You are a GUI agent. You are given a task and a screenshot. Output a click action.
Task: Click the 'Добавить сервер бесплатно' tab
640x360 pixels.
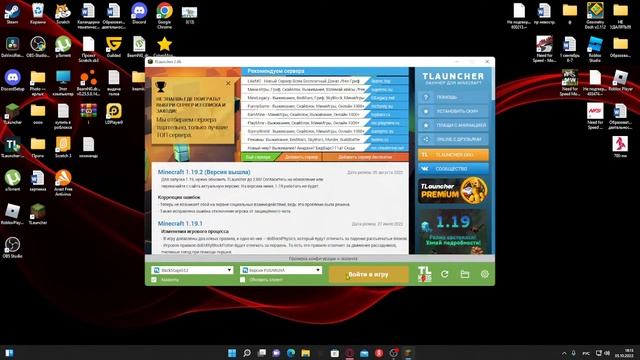point(365,157)
